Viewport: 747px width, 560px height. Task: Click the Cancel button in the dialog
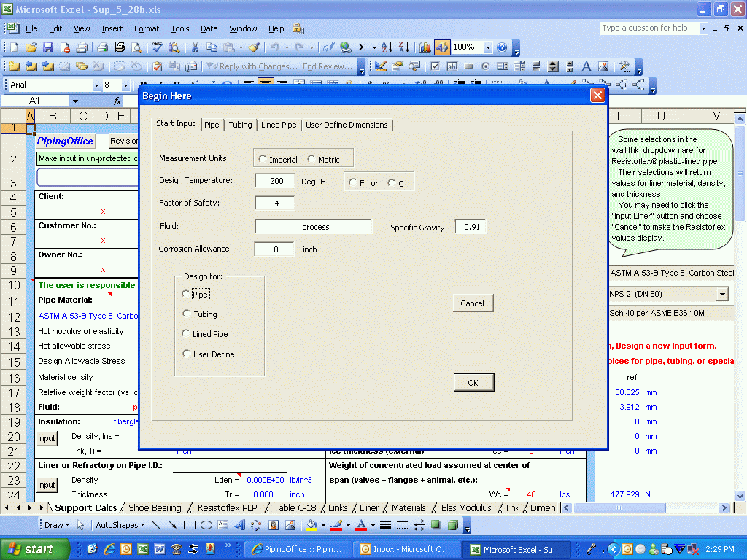click(x=473, y=303)
